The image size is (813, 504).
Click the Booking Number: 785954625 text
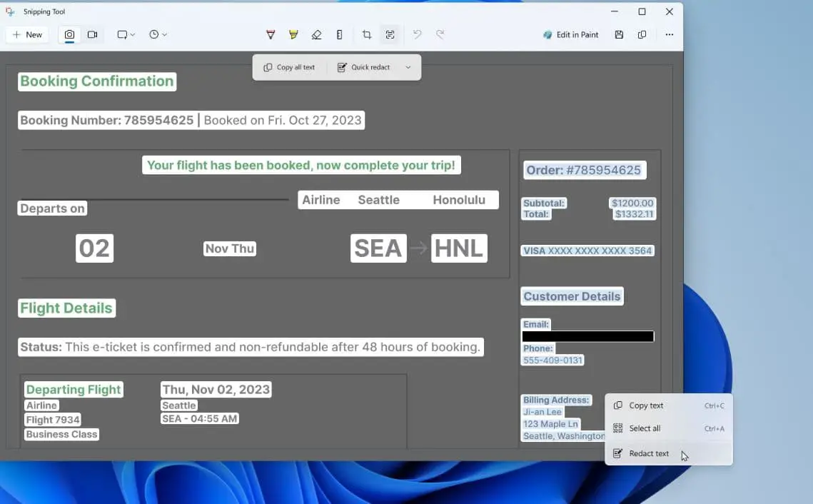pos(107,121)
